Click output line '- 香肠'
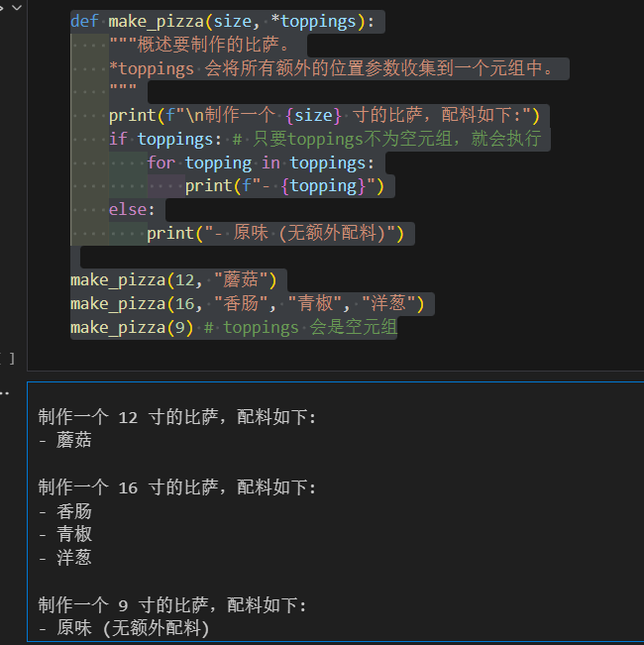 [x=65, y=511]
